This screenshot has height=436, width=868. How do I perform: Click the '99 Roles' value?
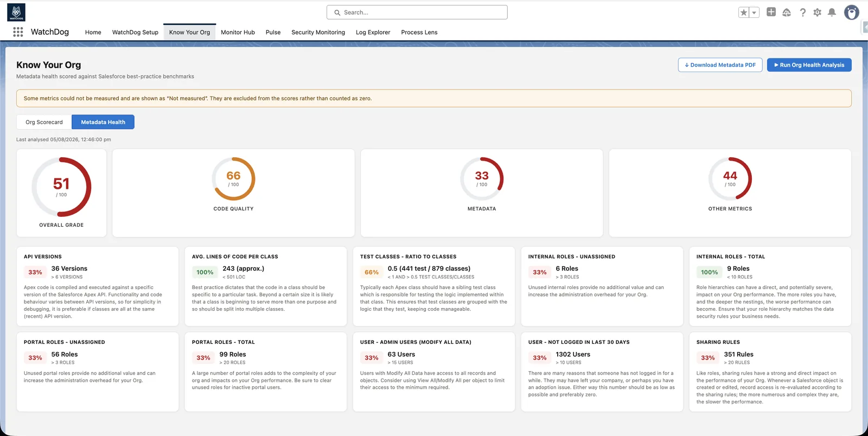pos(233,354)
